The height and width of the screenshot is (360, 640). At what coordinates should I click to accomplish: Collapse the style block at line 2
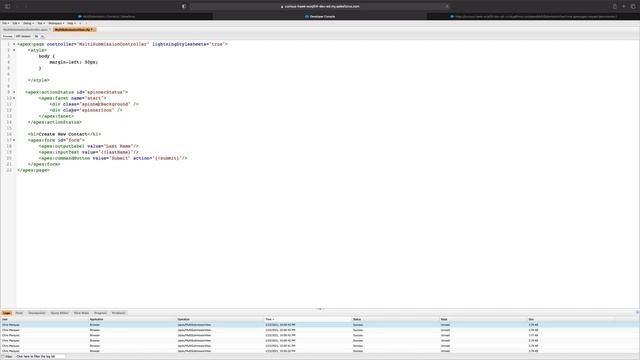pyautogui.click(x=14, y=50)
